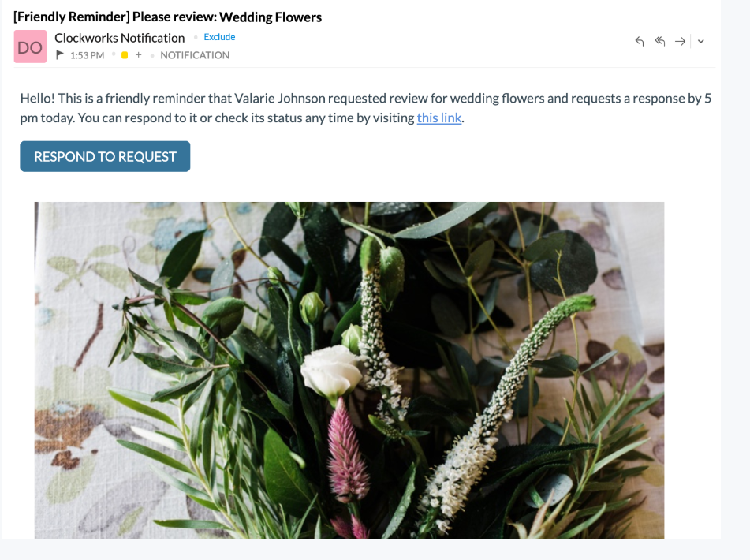Screen dimensions: 750x560
Task: Click the Reply All double-arrow icon
Action: coord(660,42)
